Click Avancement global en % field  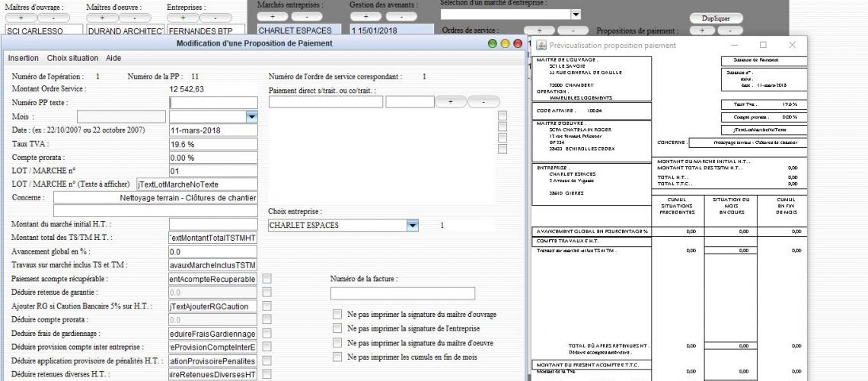(213, 251)
